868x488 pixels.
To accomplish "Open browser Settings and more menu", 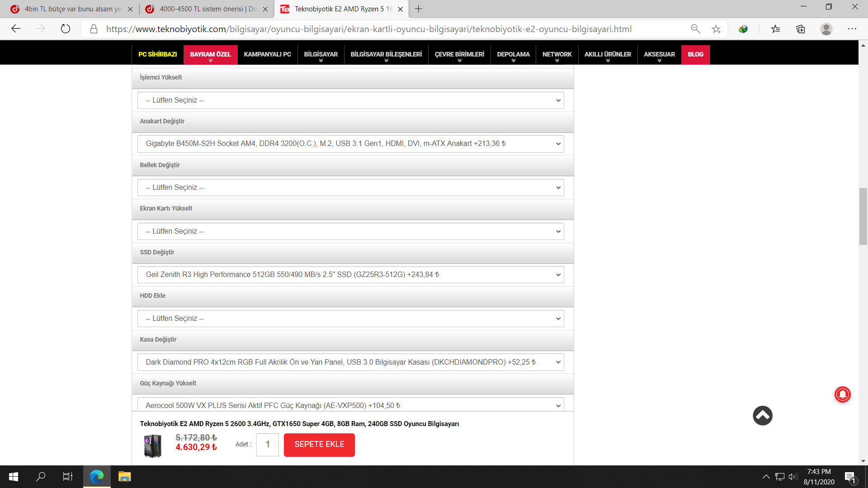I will click(x=852, y=29).
